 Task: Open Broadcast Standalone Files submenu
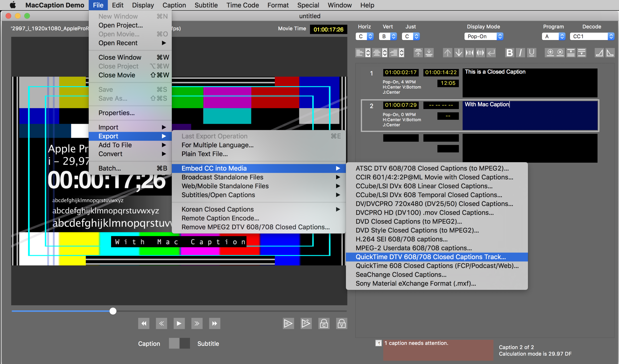[259, 177]
